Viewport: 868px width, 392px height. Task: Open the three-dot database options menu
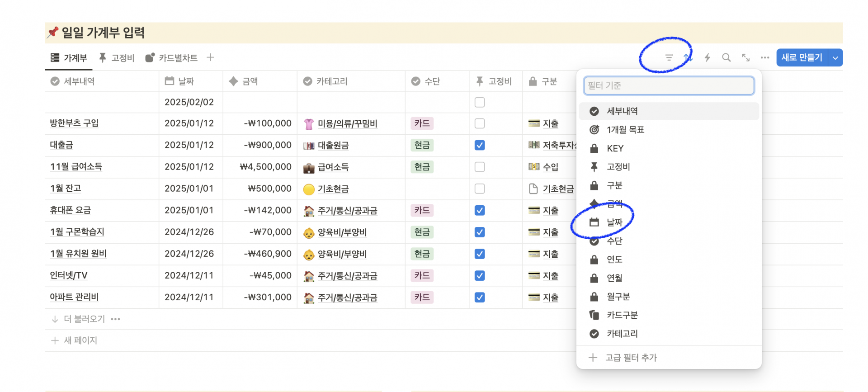pyautogui.click(x=765, y=57)
